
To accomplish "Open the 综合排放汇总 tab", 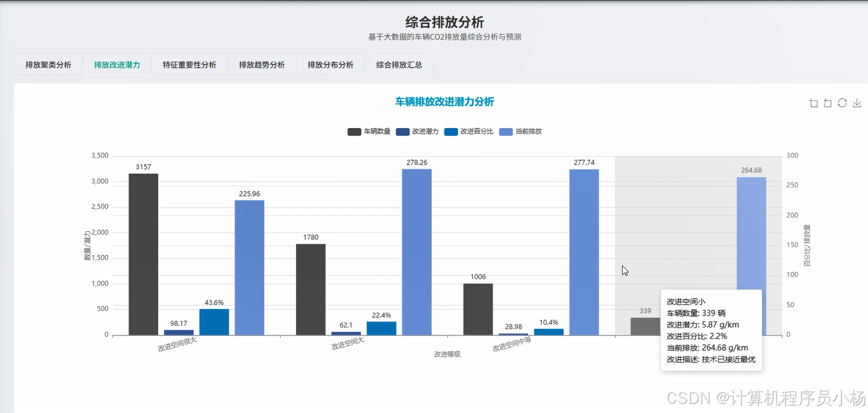I will [399, 64].
